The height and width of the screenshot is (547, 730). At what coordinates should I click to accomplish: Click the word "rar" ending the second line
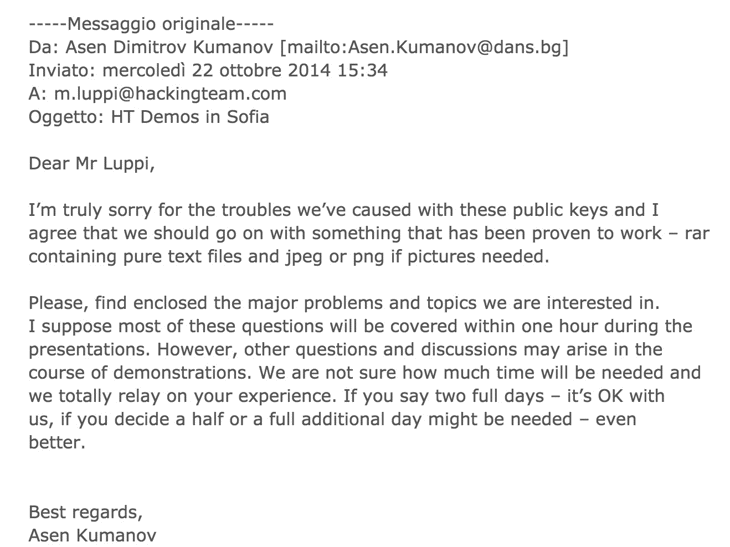[697, 233]
